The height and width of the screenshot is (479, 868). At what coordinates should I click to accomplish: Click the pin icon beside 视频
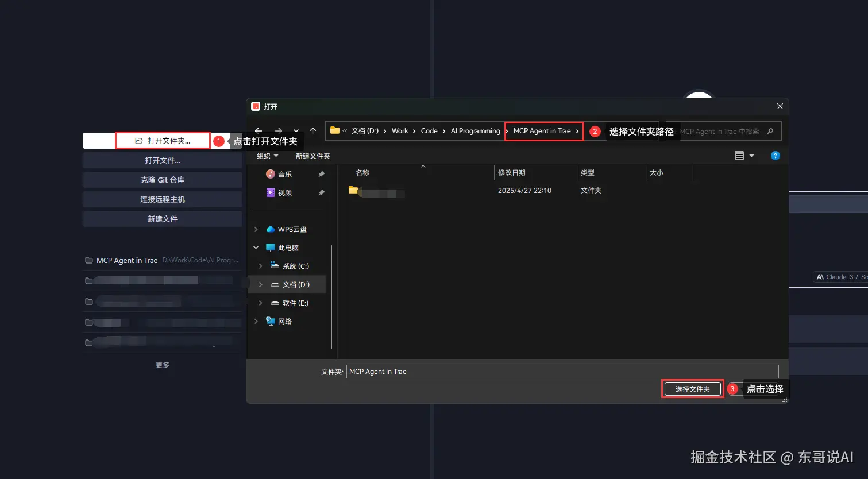click(x=322, y=192)
